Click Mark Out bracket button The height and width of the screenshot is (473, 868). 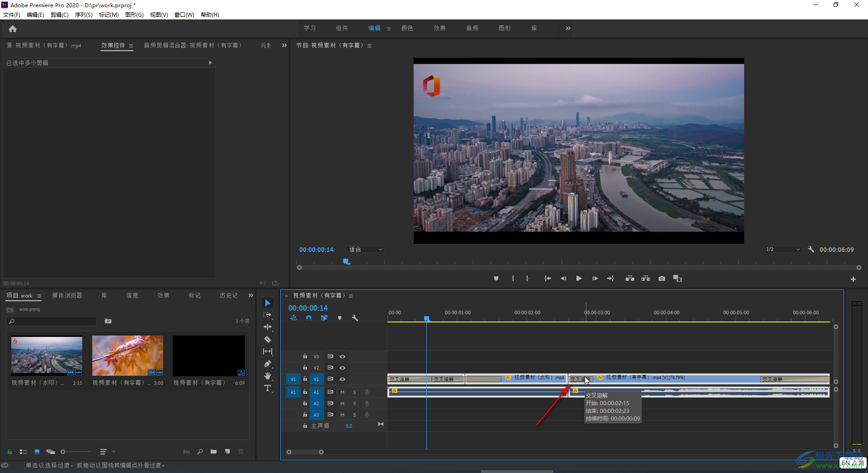click(x=527, y=279)
